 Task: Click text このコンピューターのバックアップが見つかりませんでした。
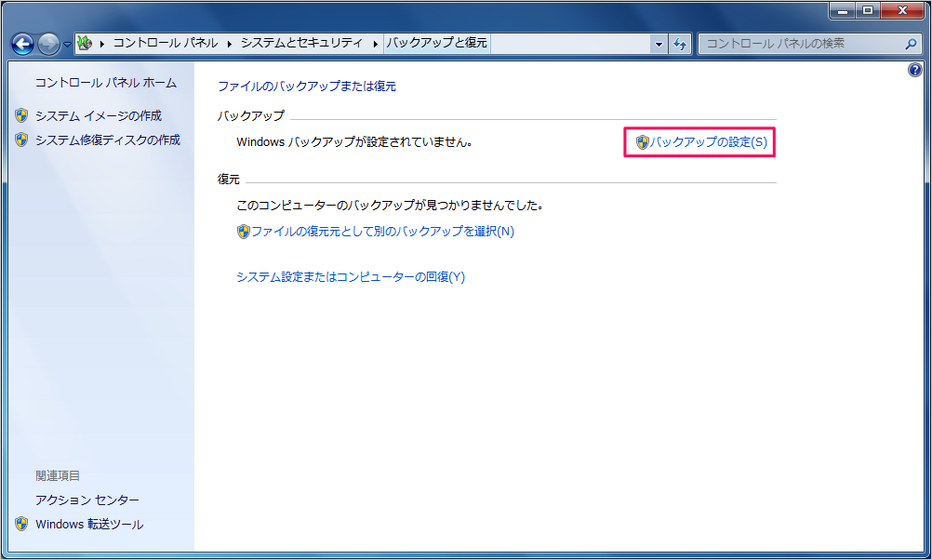(390, 205)
